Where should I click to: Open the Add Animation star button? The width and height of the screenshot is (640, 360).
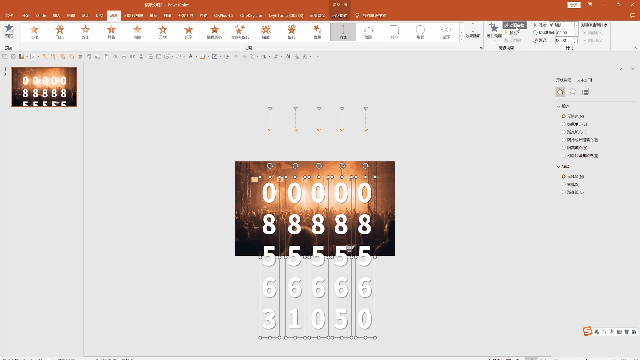coord(494,31)
